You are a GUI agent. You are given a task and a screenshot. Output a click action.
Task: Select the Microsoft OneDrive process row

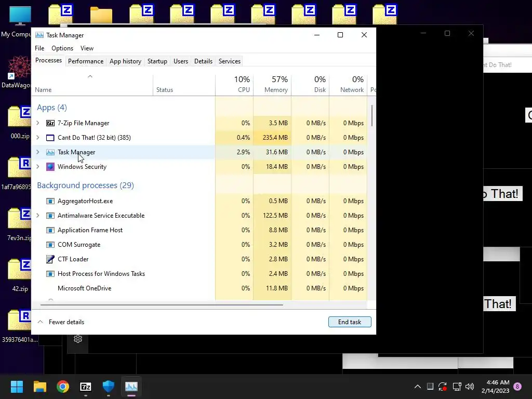click(x=199, y=288)
